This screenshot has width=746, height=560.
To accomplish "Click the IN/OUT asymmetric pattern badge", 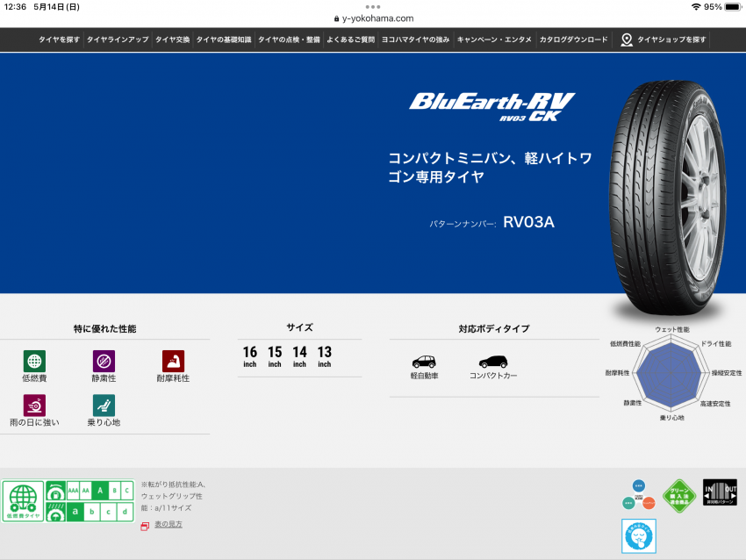I will 720,492.
